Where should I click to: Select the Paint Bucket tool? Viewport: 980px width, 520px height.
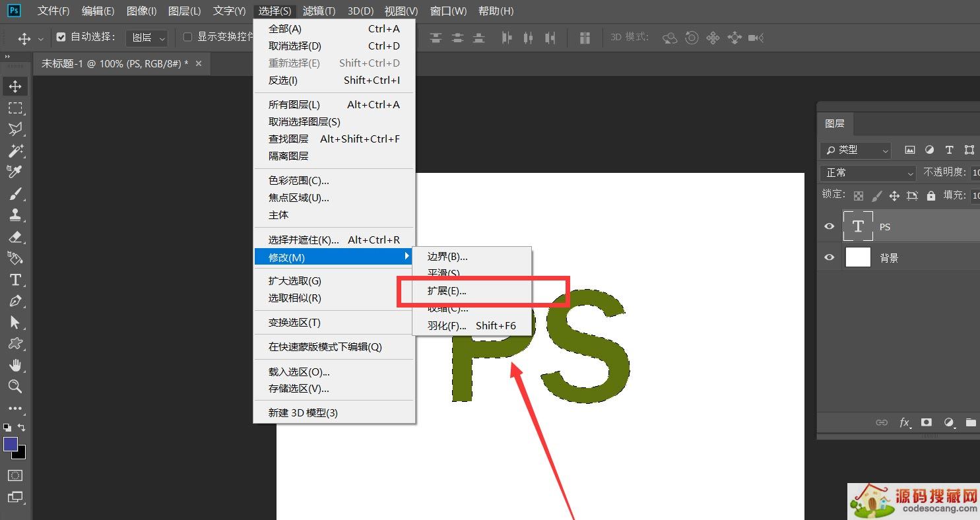(15, 257)
